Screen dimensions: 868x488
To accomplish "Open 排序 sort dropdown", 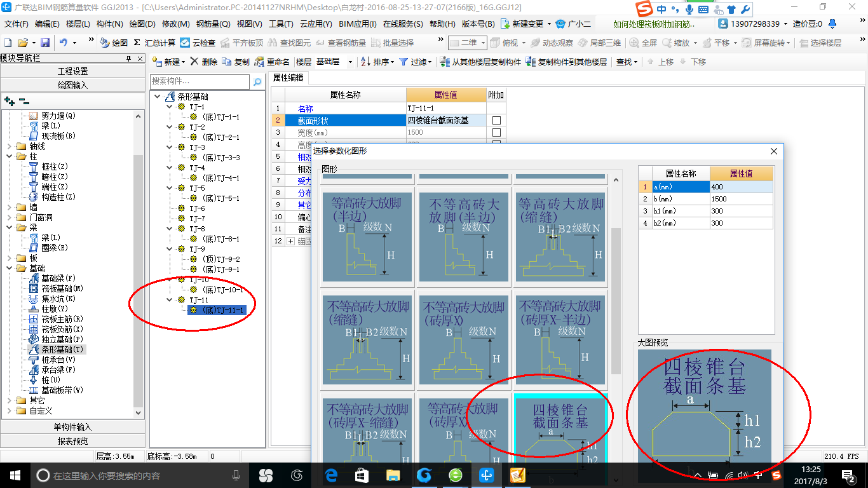I will point(377,62).
